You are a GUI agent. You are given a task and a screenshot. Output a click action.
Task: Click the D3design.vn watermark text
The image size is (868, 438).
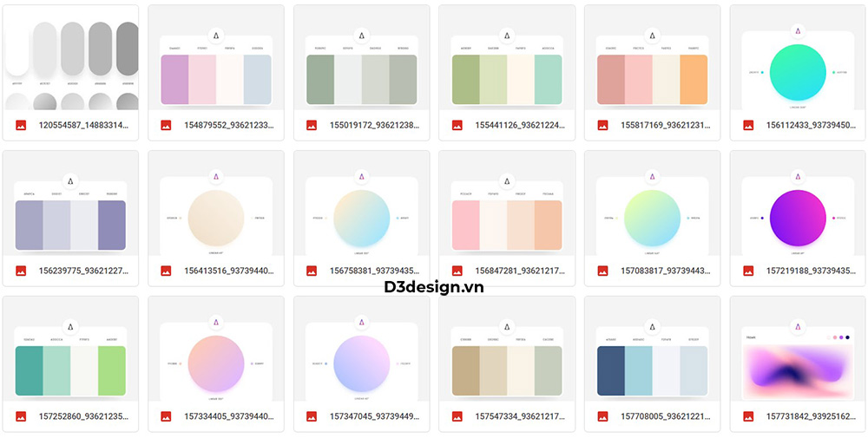[434, 287]
